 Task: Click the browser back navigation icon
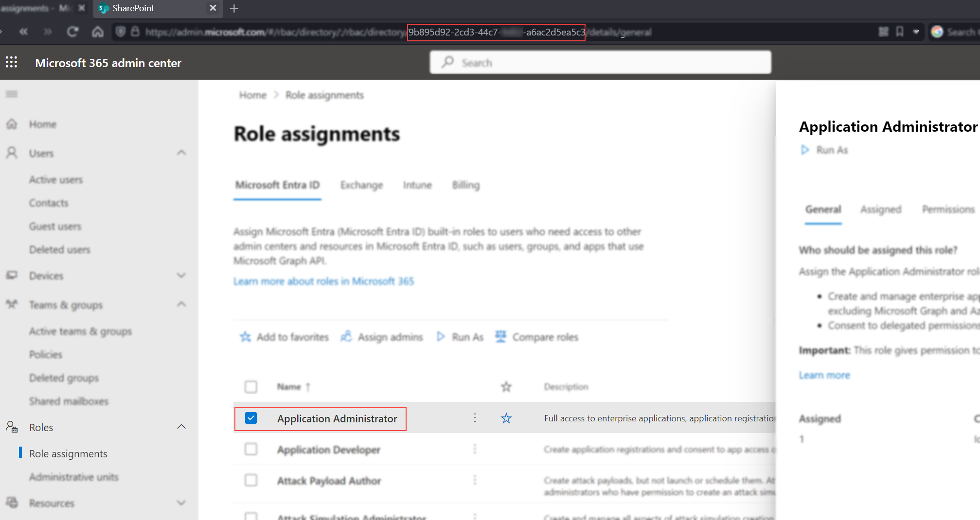(23, 32)
